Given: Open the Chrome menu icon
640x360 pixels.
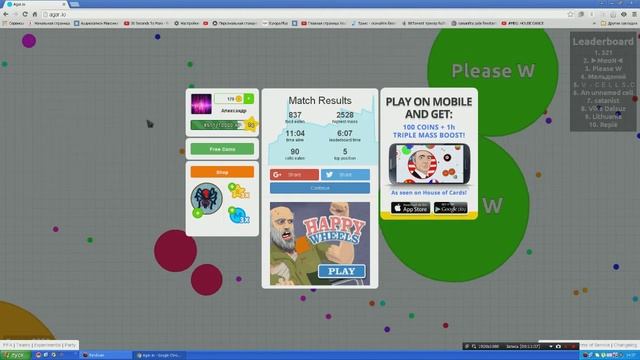Looking at the screenshot, I should [634, 14].
